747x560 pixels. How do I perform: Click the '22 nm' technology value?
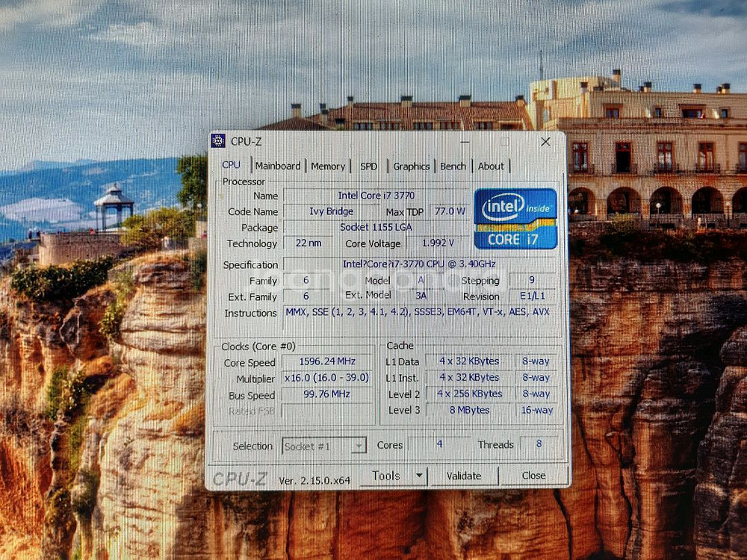(x=309, y=243)
